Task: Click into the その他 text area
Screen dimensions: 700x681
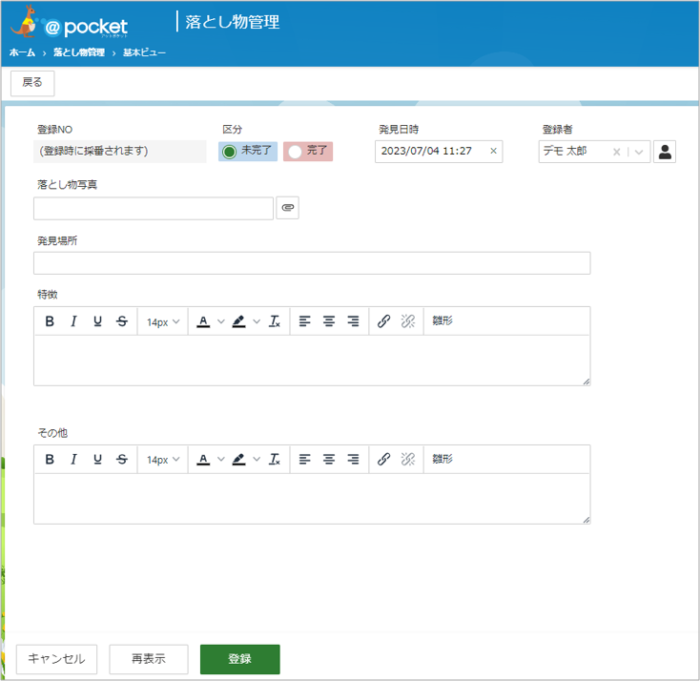Action: tap(312, 498)
